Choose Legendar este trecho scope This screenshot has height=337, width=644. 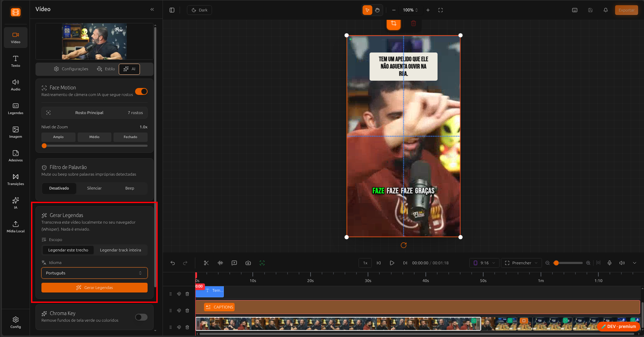[x=68, y=250]
